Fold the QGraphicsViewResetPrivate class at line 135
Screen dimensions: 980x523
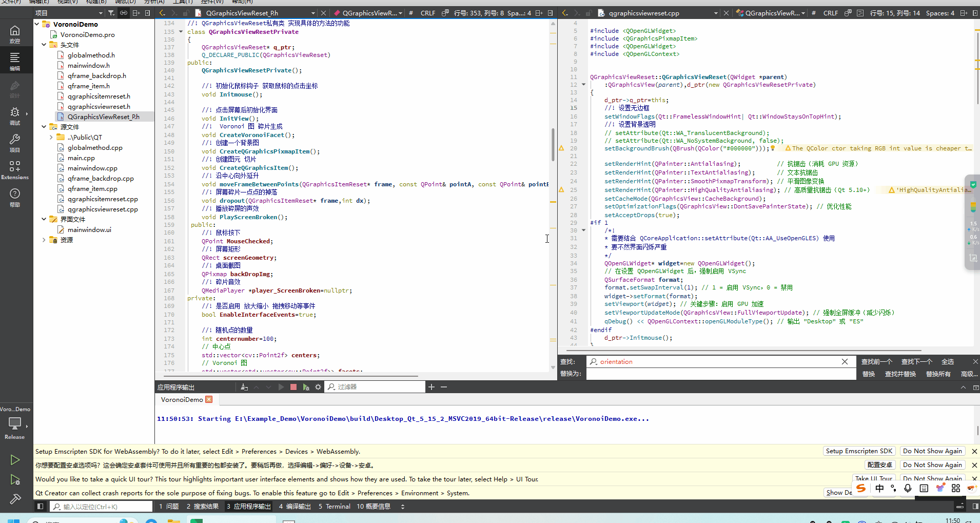click(x=181, y=32)
